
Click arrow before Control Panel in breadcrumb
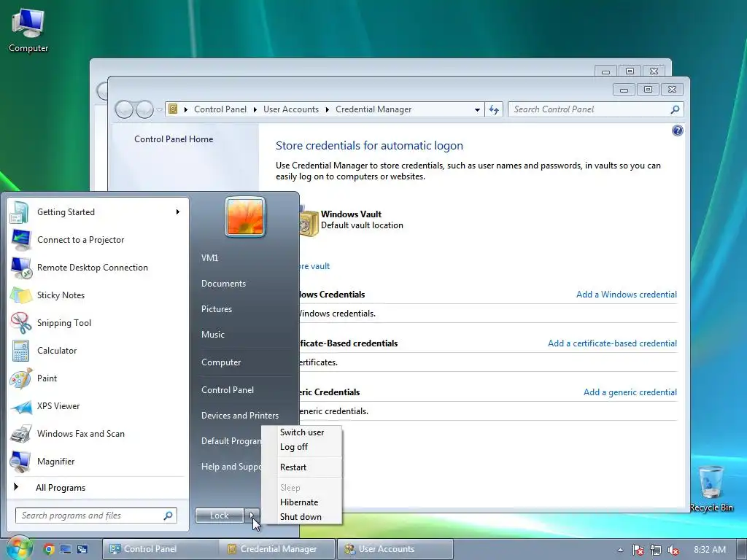click(186, 109)
